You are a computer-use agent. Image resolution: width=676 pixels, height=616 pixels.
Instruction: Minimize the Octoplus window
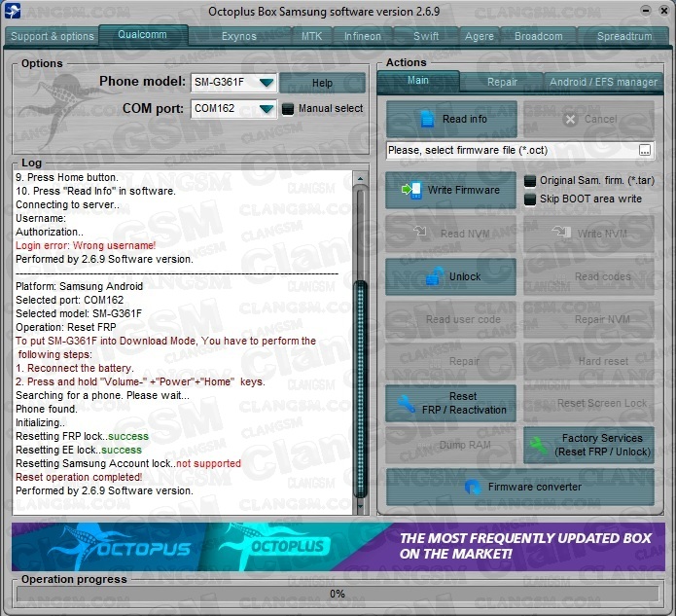tap(646, 11)
